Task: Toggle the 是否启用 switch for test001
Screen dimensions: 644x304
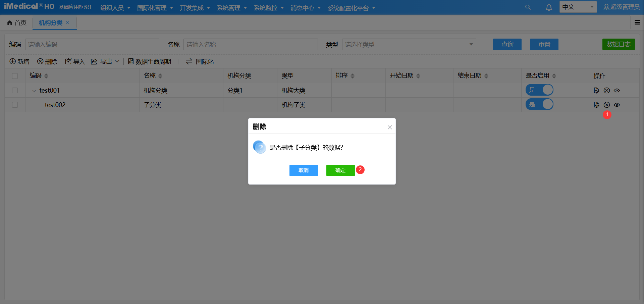Action: click(539, 90)
